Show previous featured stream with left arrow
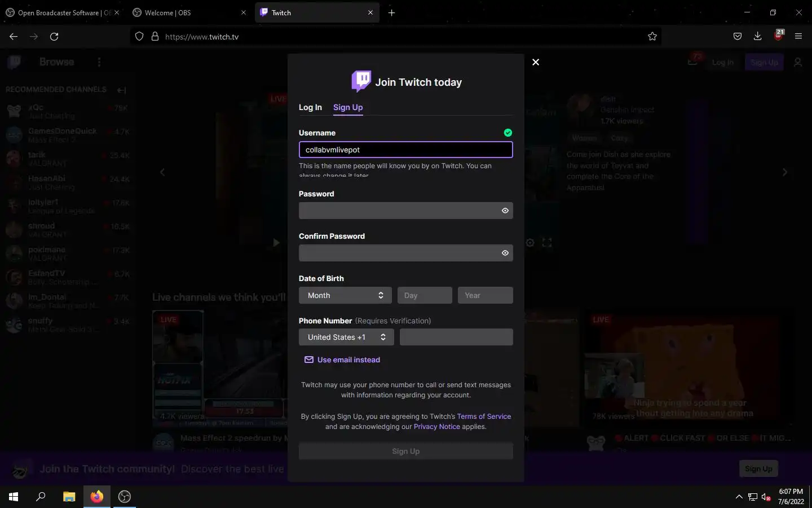This screenshot has height=508, width=812. [x=162, y=172]
